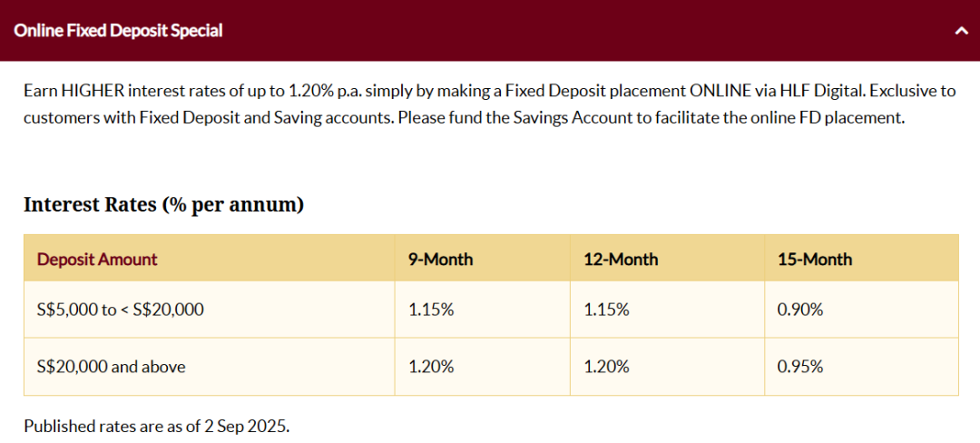This screenshot has height=443, width=980.
Task: Click the 9-Month 1.20% rate cell
Action: click(x=431, y=367)
